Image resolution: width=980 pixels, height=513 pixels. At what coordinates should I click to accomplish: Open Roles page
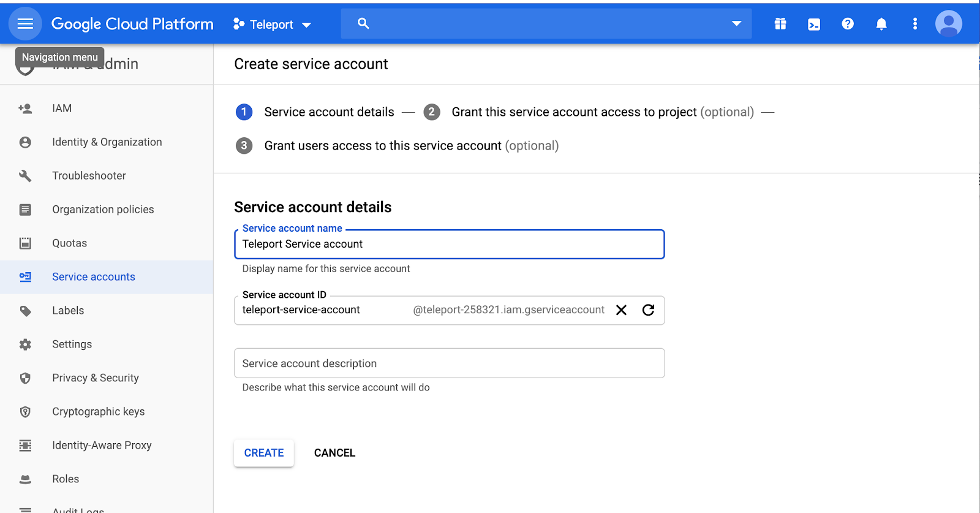[66, 479]
